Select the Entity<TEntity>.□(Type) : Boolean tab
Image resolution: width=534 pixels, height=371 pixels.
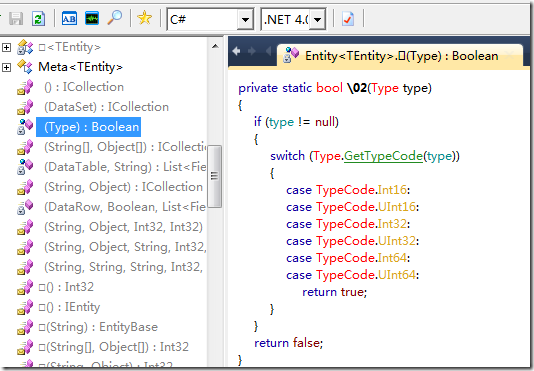(x=400, y=55)
